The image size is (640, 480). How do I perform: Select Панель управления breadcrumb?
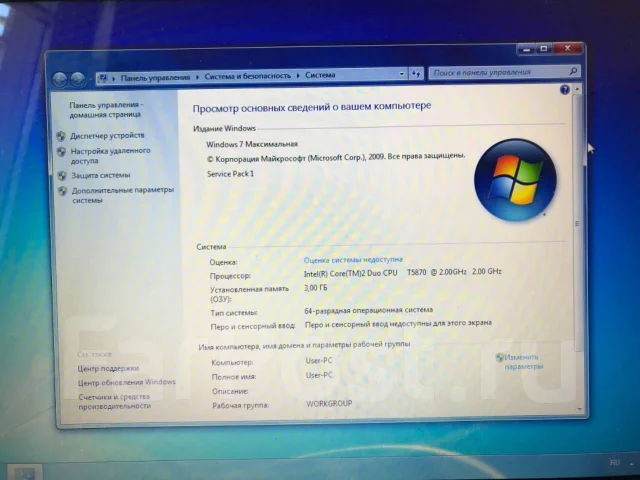(156, 77)
